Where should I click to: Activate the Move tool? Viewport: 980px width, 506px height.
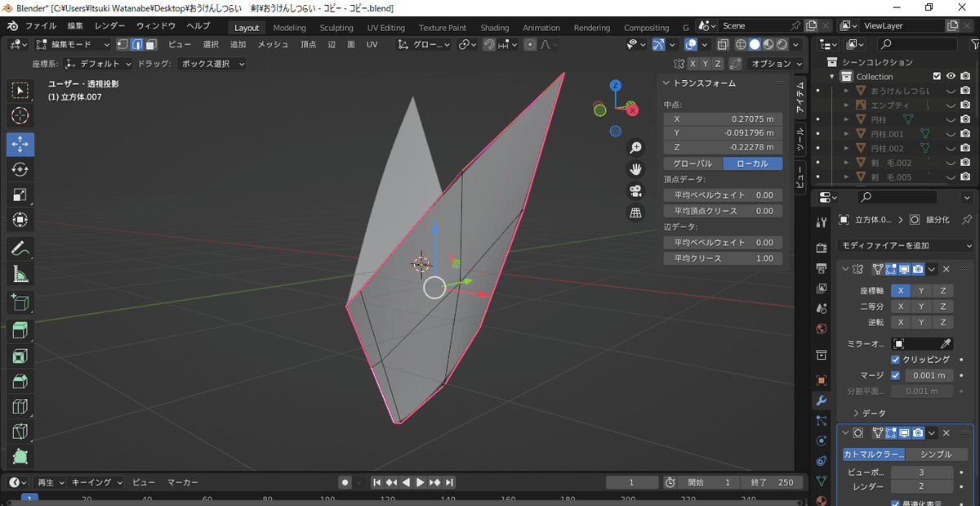pyautogui.click(x=20, y=144)
